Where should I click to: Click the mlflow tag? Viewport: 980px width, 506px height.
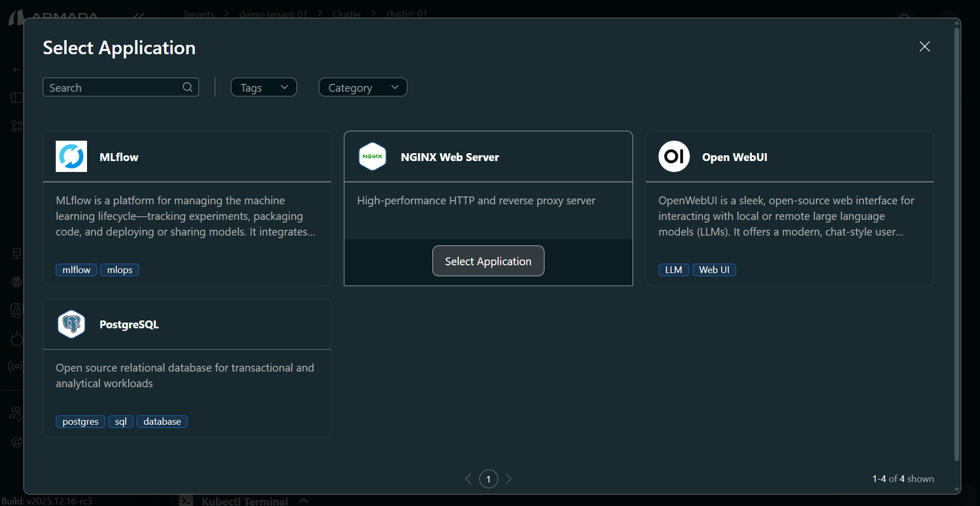tap(76, 270)
